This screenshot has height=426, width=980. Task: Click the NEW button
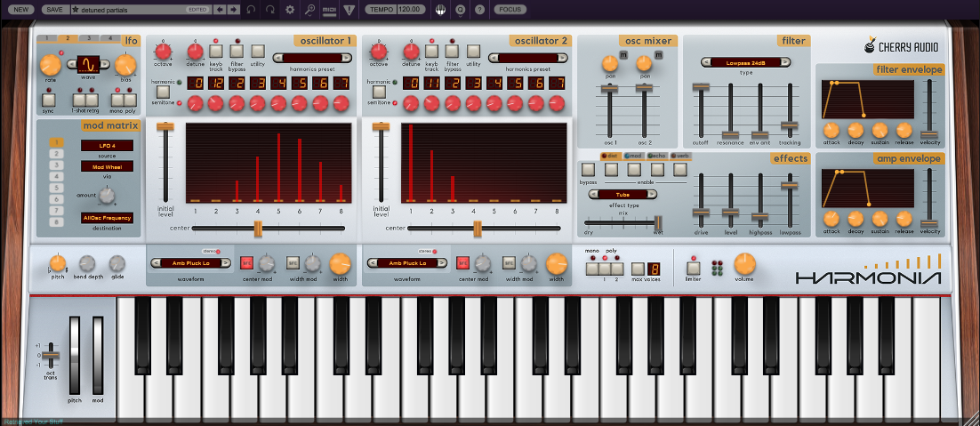(x=22, y=10)
